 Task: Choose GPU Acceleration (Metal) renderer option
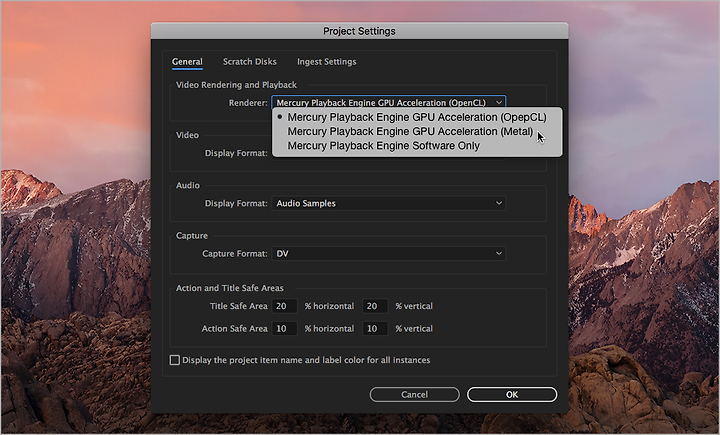[417, 131]
